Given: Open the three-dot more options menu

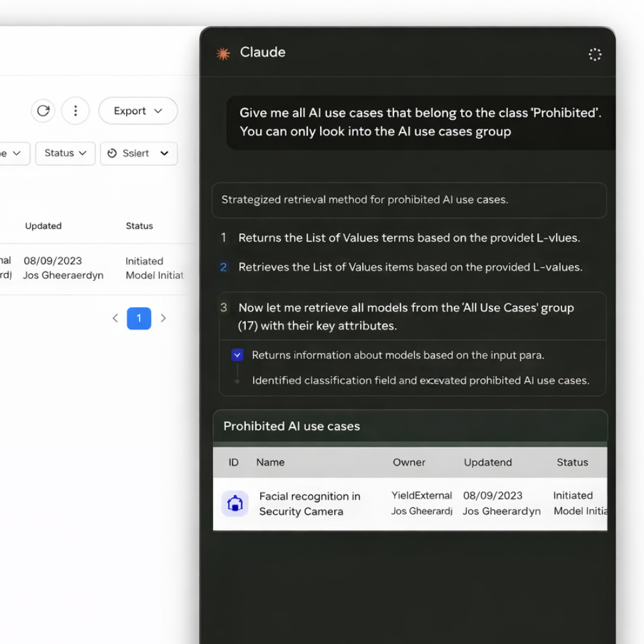Looking at the screenshot, I should [x=75, y=111].
